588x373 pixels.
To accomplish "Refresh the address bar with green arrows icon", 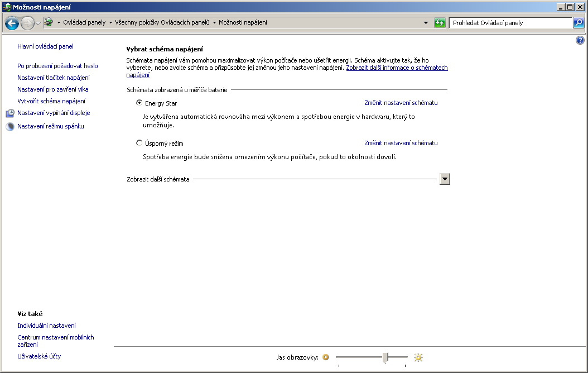I will click(x=440, y=23).
